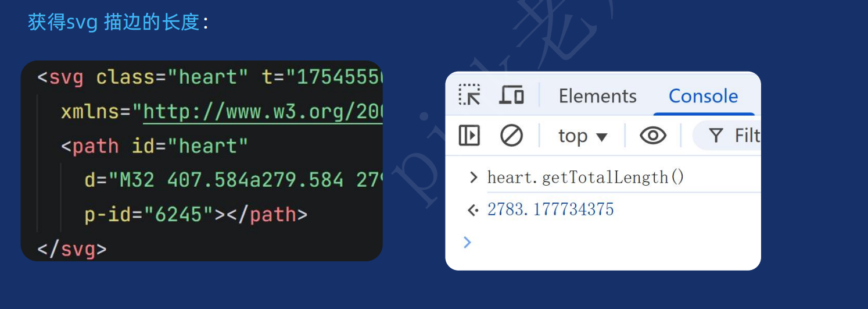Clear console with the ban icon
Screen dimensions: 868x309
point(511,136)
